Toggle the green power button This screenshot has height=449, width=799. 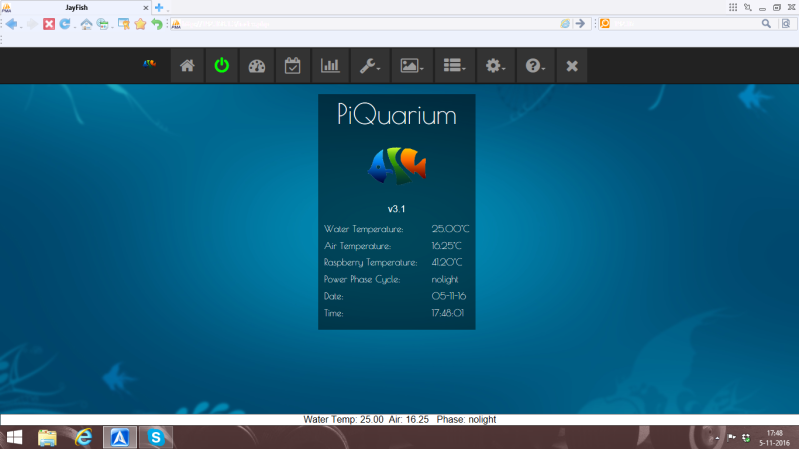coord(221,66)
